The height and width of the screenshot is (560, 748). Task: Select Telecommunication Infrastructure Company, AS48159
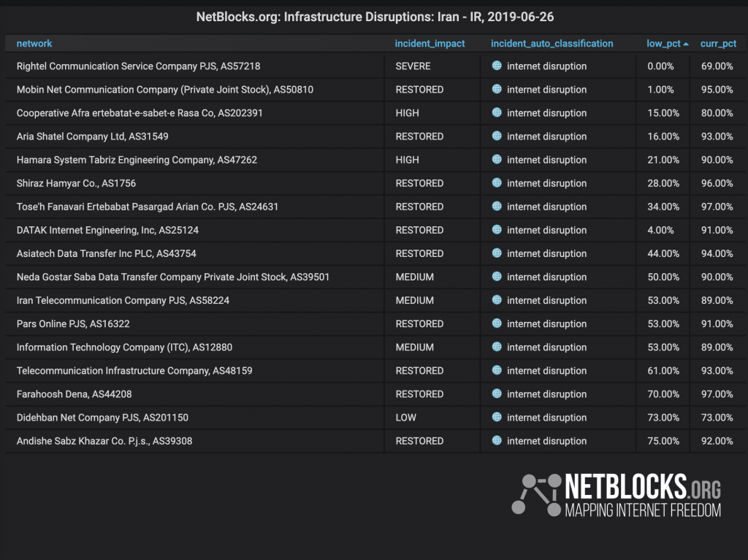click(134, 371)
